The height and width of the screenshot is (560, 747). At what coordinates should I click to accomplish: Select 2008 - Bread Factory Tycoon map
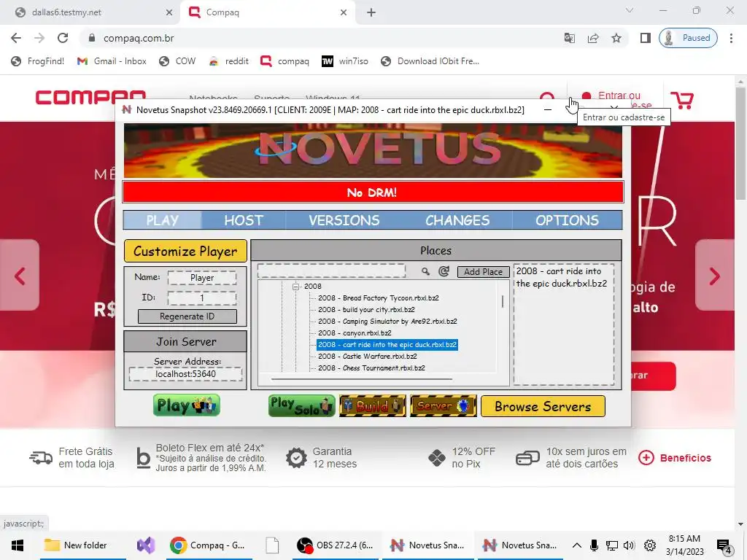[x=379, y=298]
